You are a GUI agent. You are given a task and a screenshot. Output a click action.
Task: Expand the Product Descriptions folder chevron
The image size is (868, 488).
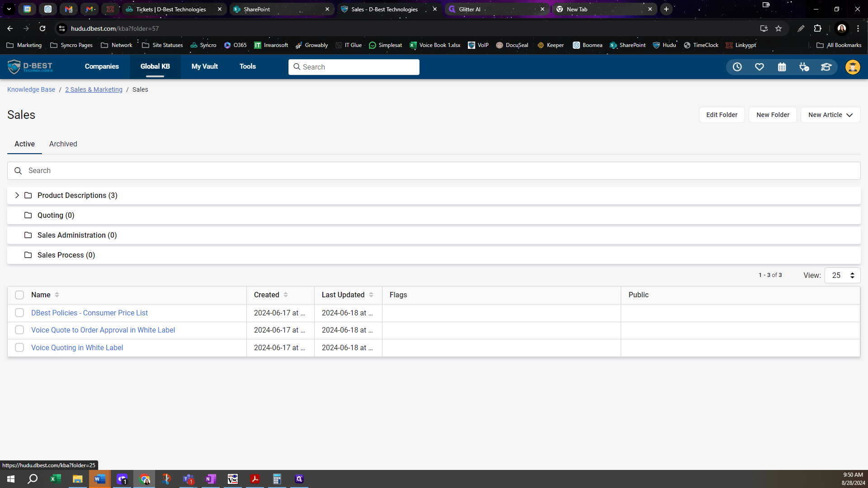pyautogui.click(x=17, y=195)
